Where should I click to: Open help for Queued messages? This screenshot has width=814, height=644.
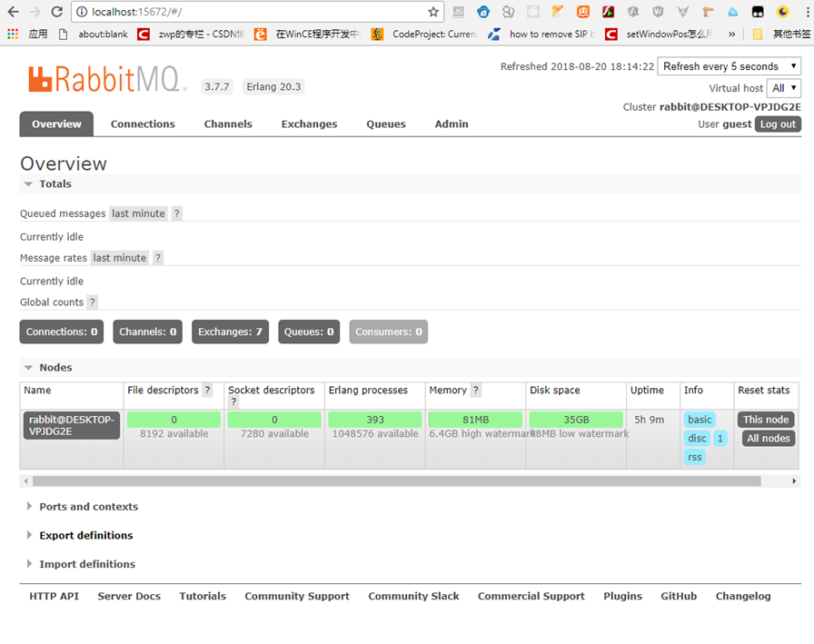point(176,213)
